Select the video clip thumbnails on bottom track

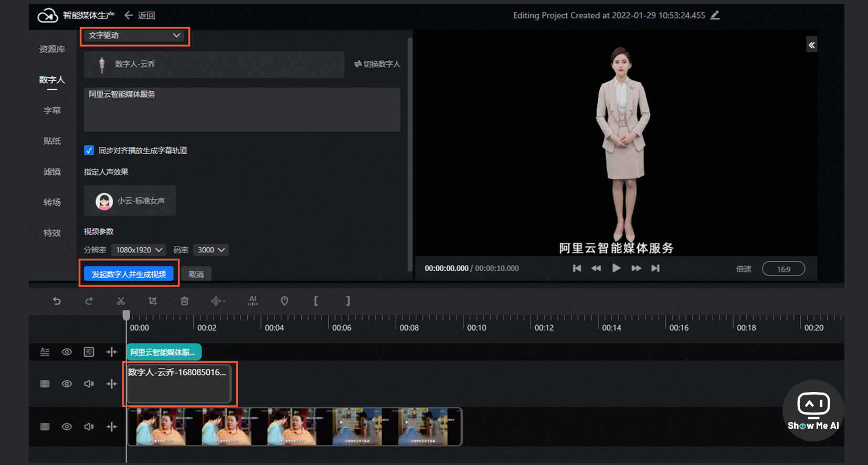[294, 427]
